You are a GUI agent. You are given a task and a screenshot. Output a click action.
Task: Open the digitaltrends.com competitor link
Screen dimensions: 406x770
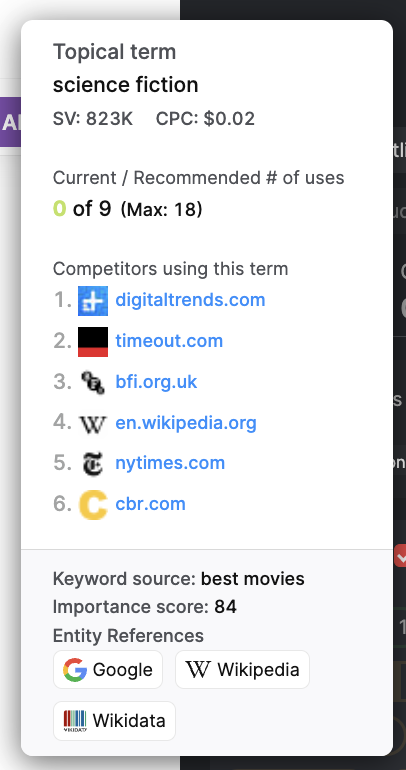(x=190, y=300)
